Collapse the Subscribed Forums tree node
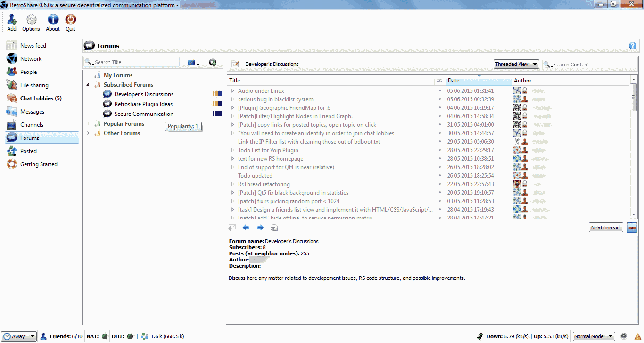Viewport: 644px width, 343px height. click(88, 85)
